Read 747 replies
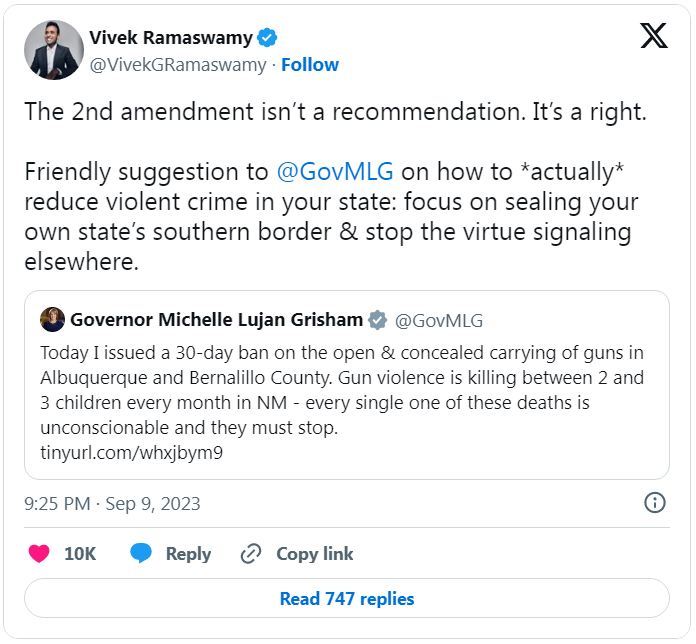This screenshot has width=696, height=644. point(347,599)
